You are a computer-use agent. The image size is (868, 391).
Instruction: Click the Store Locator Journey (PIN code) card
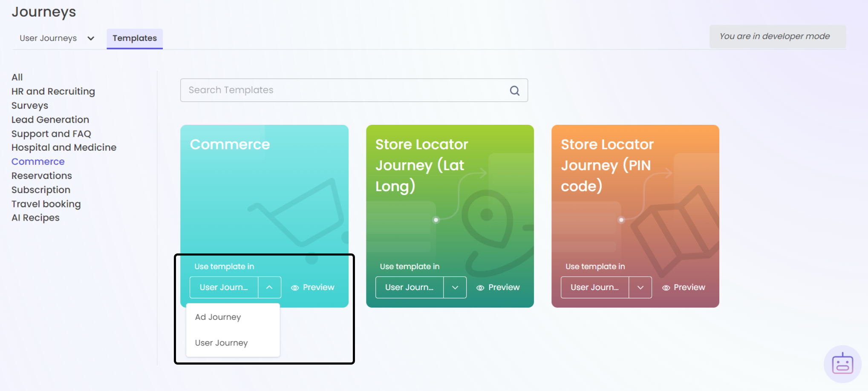tap(635, 216)
